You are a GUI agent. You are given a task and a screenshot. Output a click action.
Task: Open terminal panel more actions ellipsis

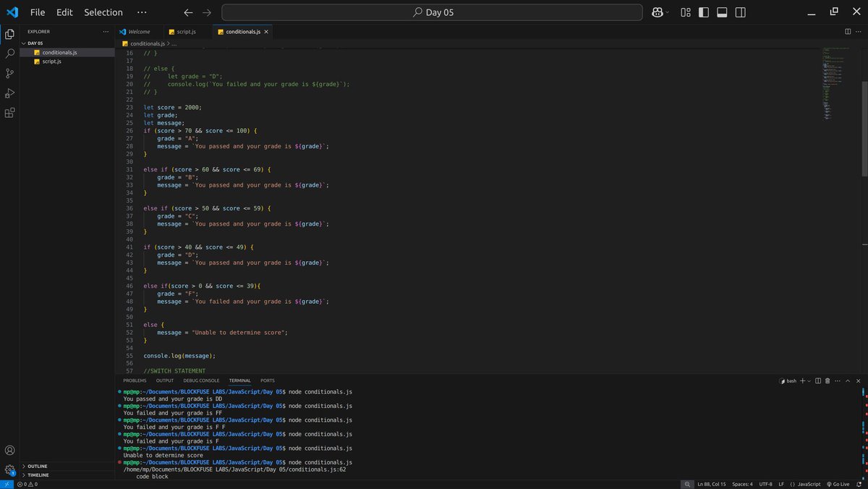click(x=838, y=380)
